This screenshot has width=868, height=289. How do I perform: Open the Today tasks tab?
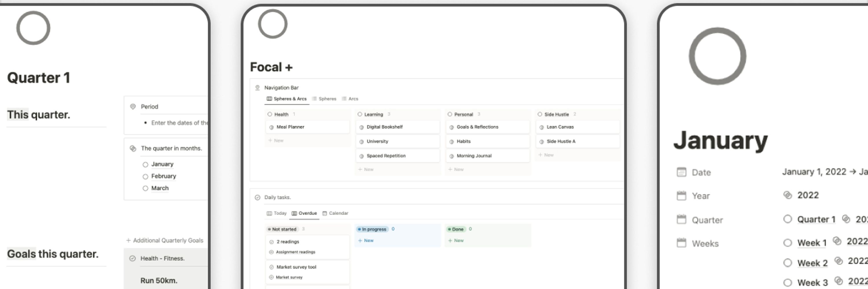[276, 213]
